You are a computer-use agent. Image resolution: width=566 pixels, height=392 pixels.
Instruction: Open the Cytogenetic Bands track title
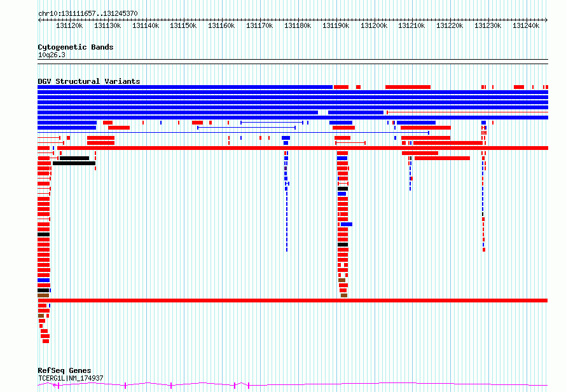tap(76, 47)
